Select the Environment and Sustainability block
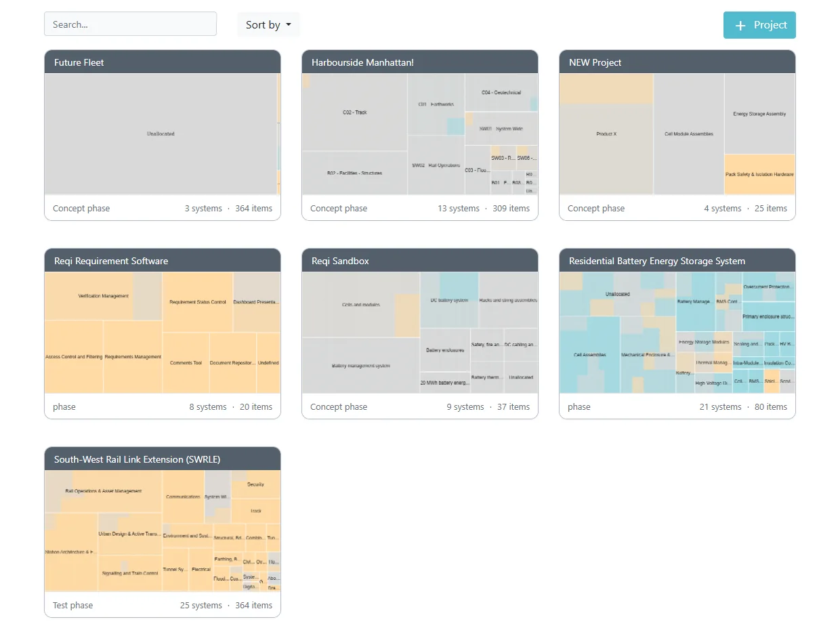This screenshot has height=630, width=840. pyautogui.click(x=188, y=536)
